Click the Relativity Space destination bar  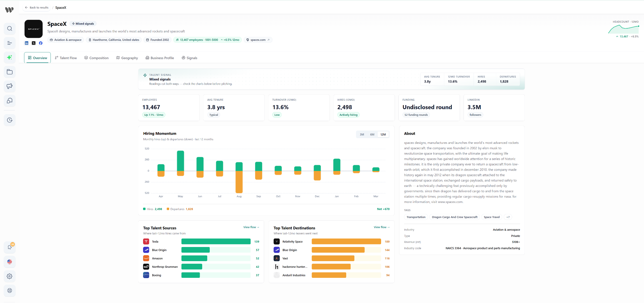[x=346, y=242]
